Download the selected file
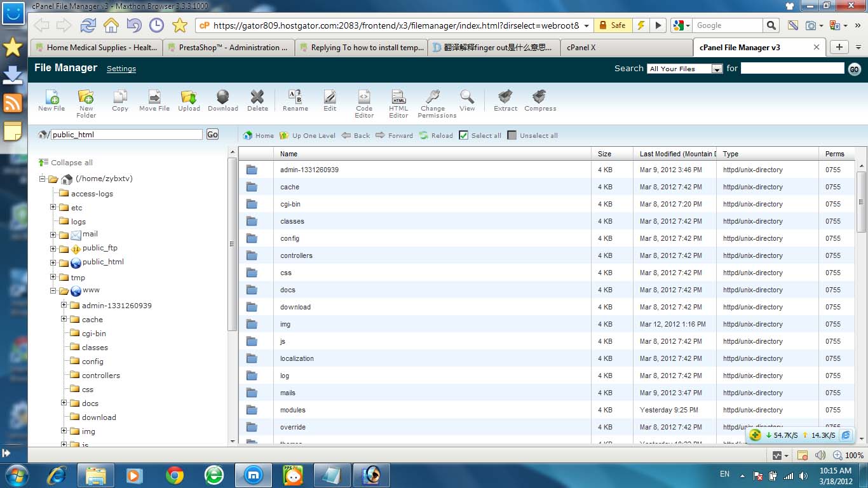Viewport: 868px width, 488px height. [223, 100]
